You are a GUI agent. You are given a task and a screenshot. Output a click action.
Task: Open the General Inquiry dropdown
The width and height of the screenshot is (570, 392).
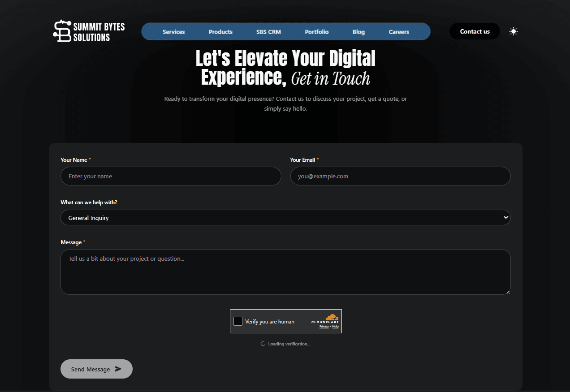point(285,218)
